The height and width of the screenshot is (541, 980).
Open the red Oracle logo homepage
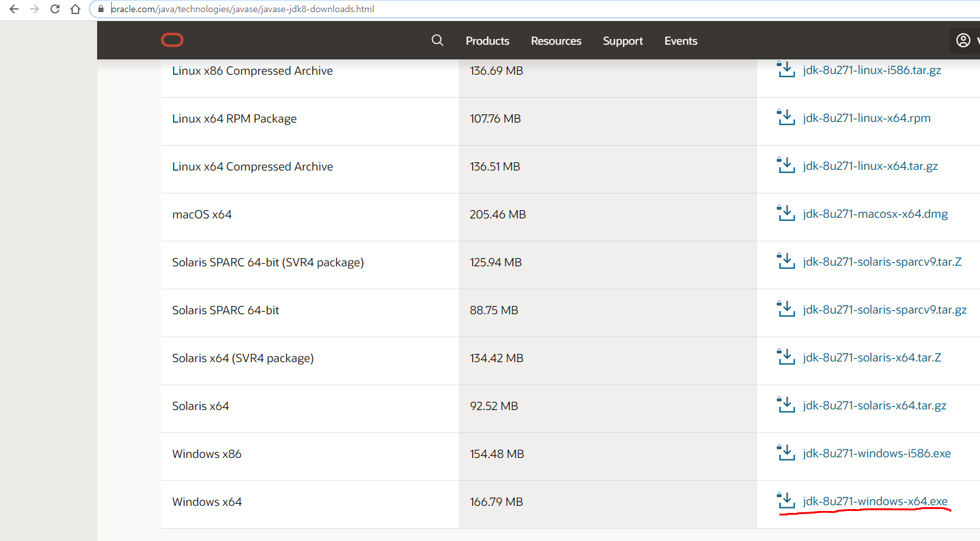[172, 40]
